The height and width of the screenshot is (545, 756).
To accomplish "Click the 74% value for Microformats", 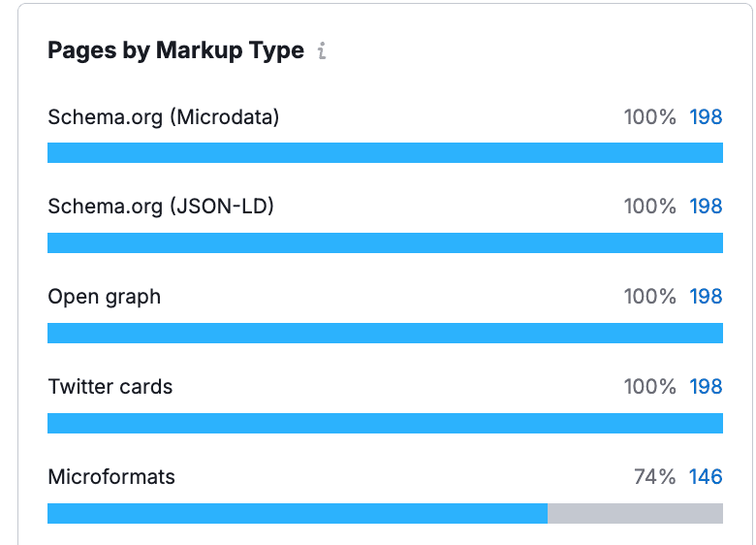I will (x=654, y=477).
